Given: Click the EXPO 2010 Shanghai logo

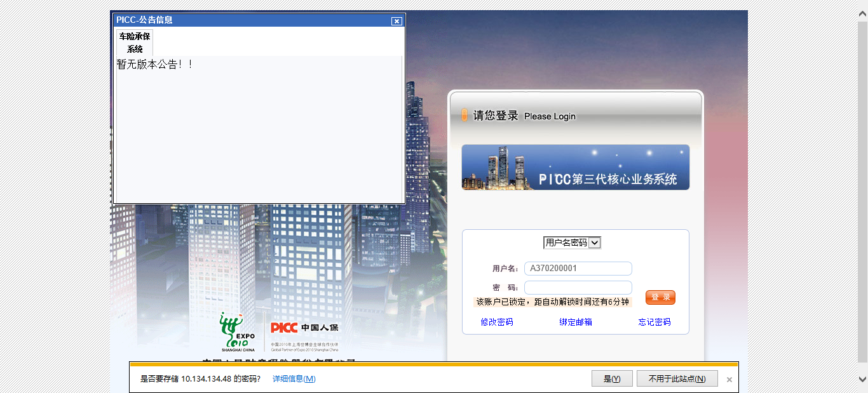Looking at the screenshot, I should (x=238, y=332).
